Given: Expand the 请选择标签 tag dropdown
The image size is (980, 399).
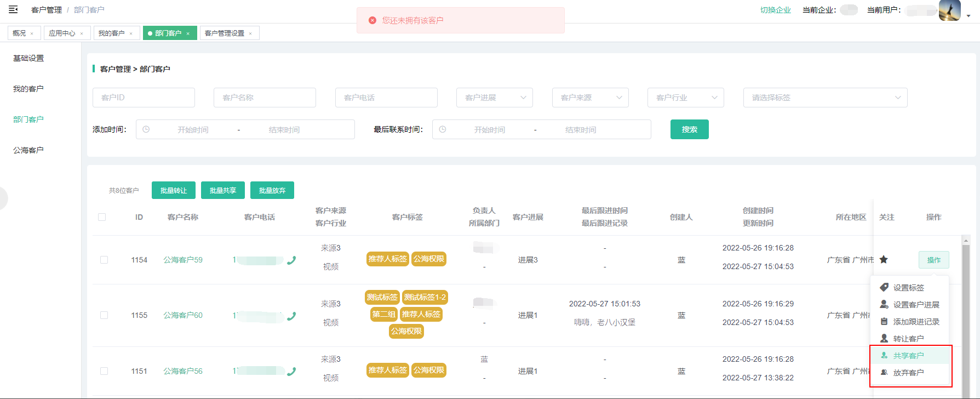Looking at the screenshot, I should [825, 98].
